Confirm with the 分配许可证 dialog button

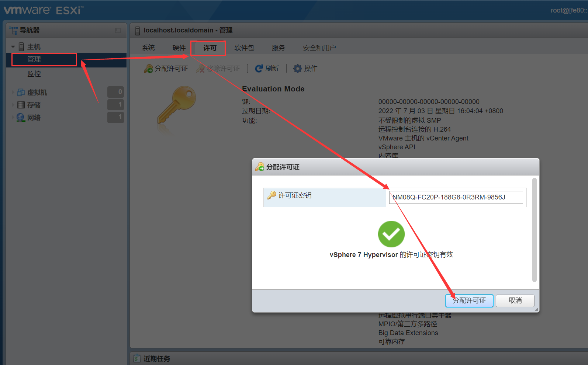(469, 300)
